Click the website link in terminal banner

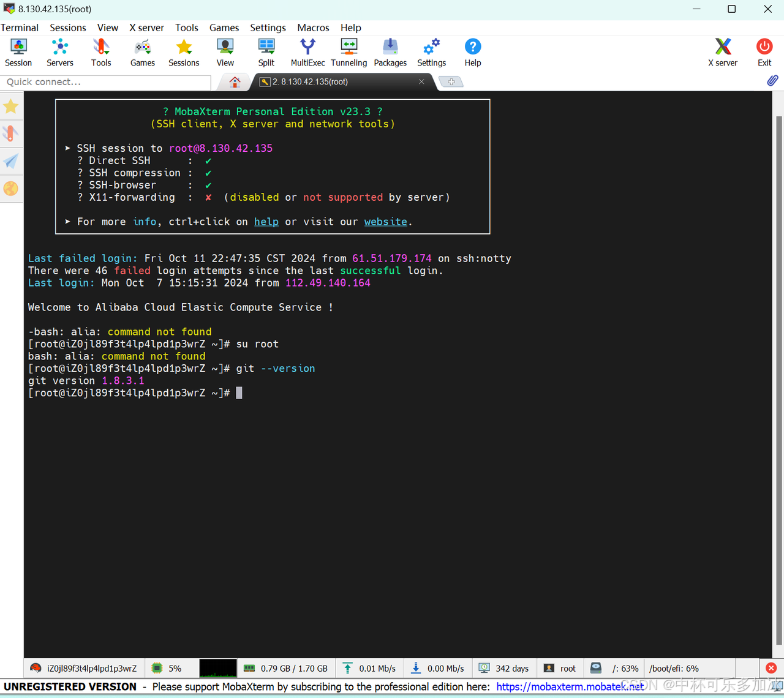[x=386, y=222]
